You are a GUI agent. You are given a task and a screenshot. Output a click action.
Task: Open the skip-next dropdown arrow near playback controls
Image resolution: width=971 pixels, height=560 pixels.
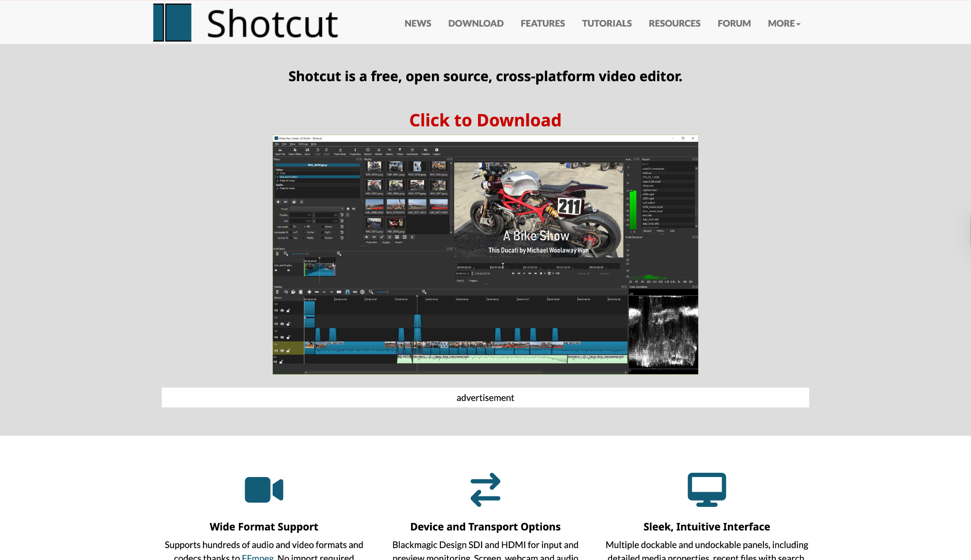click(x=544, y=274)
